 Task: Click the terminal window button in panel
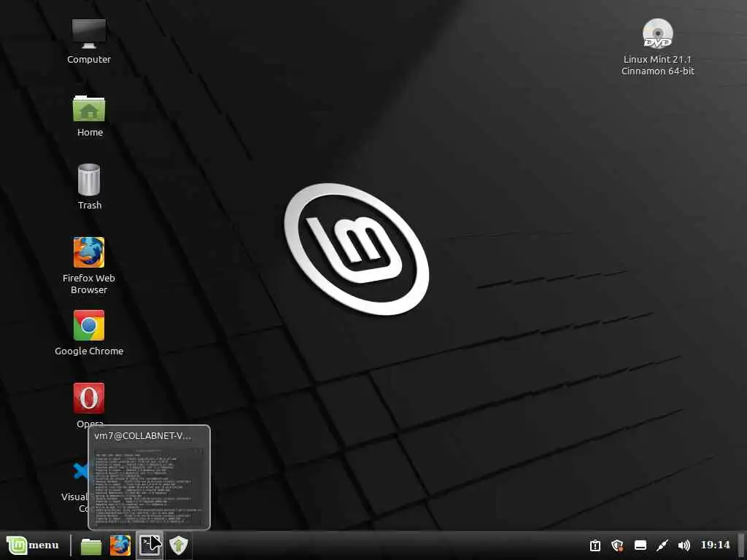(150, 545)
